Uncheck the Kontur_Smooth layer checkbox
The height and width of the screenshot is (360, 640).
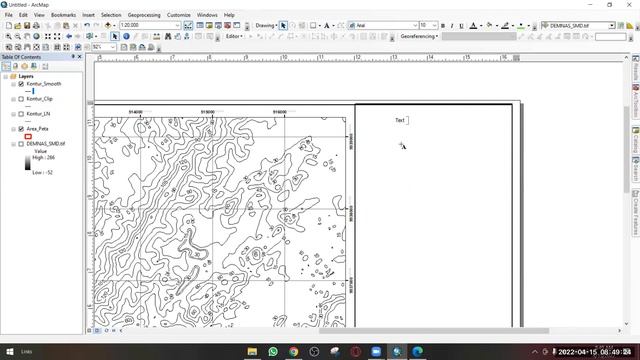coord(21,84)
